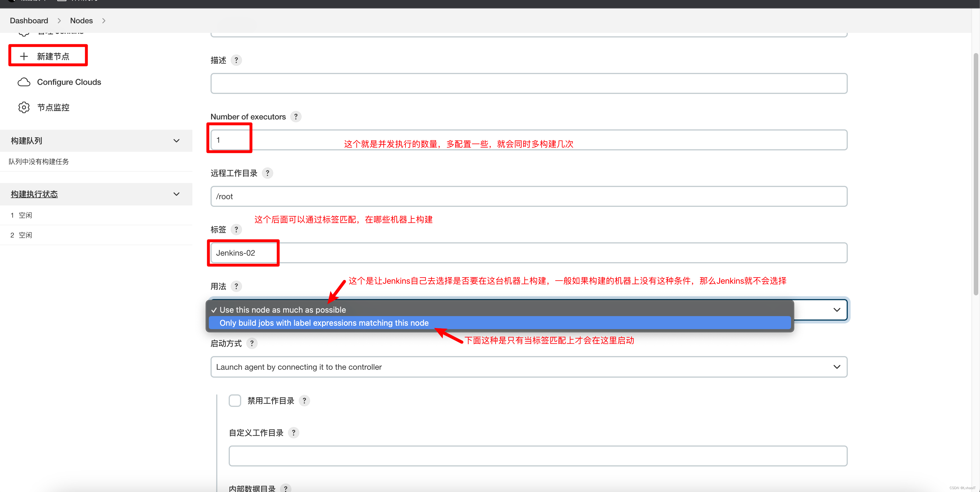Click the plus icon for 新建节点
The height and width of the screenshot is (492, 980).
(24, 56)
